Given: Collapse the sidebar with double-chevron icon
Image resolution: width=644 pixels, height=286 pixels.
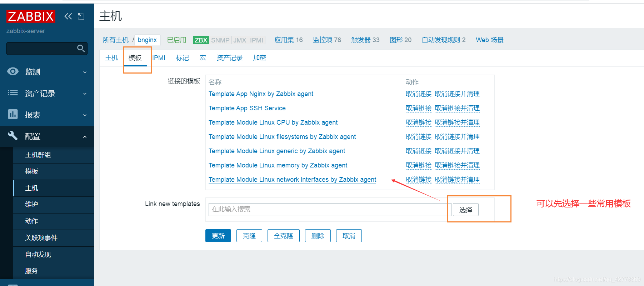Looking at the screenshot, I should click(68, 16).
